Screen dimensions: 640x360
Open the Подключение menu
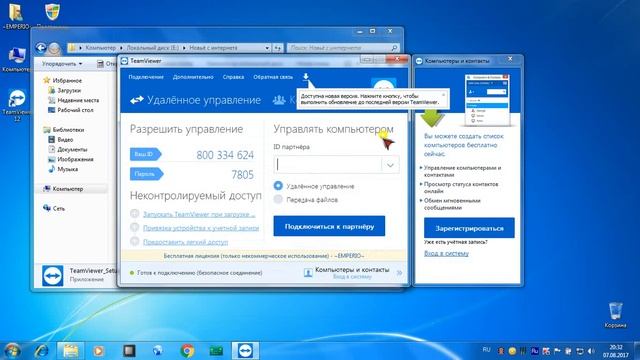(146, 77)
